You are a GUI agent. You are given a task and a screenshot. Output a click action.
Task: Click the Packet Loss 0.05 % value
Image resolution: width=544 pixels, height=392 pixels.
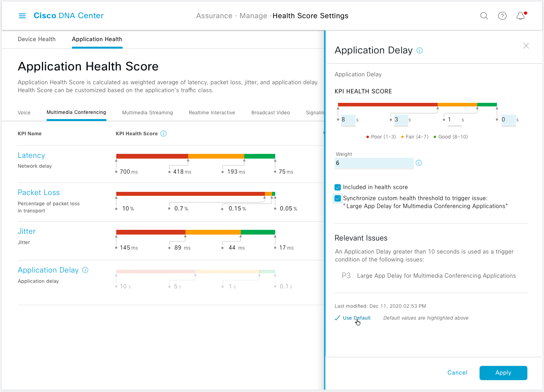click(289, 208)
